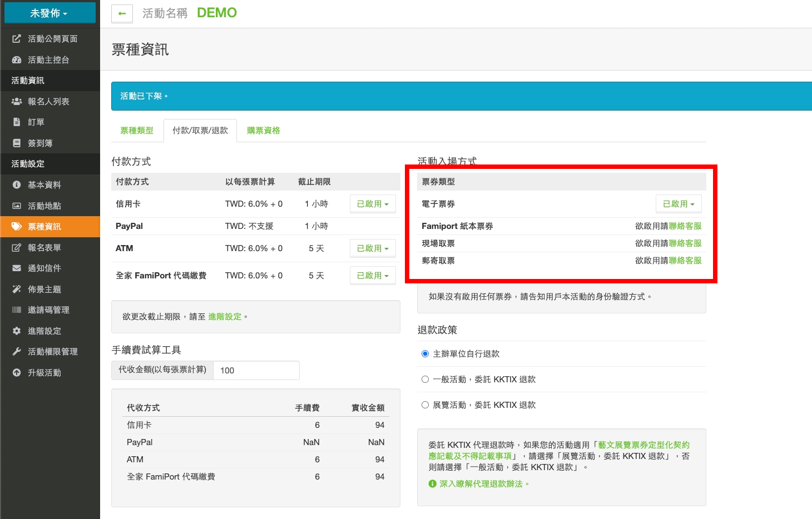812x519 pixels.
Task: Click 聯絡客服 link for Famiport 紙本票券
Action: pyautogui.click(x=685, y=226)
